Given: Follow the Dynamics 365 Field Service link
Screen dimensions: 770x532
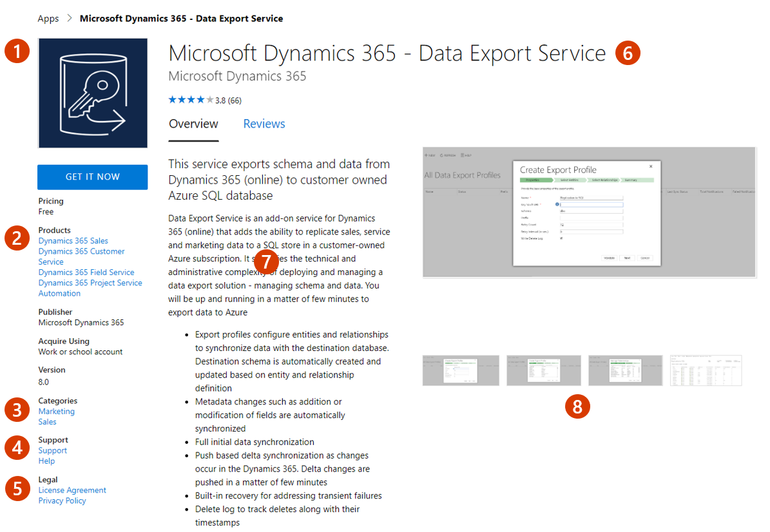Looking at the screenshot, I should click(x=86, y=272).
